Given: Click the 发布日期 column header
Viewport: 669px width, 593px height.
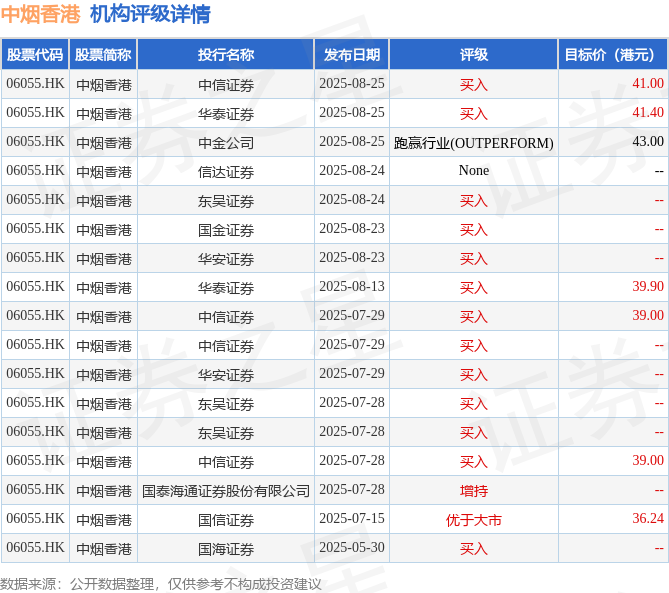Looking at the screenshot, I should 352,55.
